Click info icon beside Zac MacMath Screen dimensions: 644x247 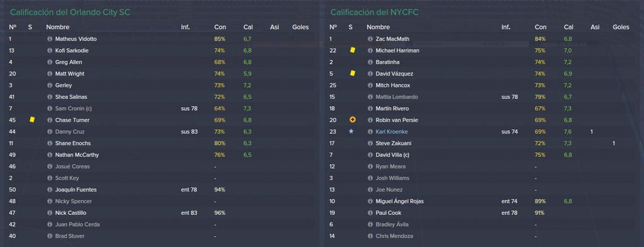(370, 39)
